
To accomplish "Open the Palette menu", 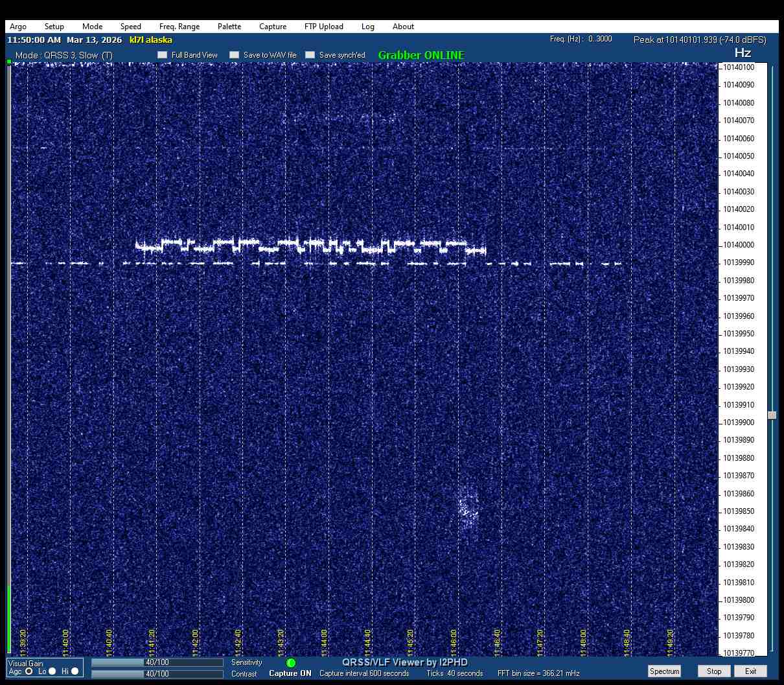I will point(229,27).
